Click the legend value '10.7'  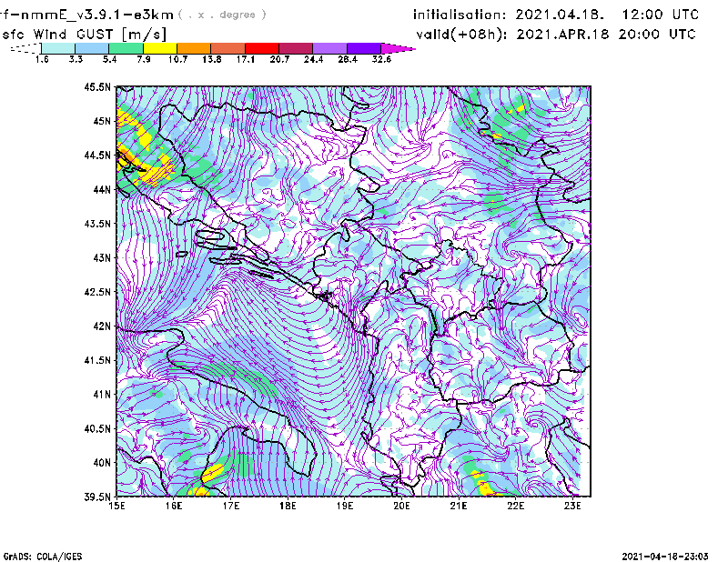(x=177, y=59)
